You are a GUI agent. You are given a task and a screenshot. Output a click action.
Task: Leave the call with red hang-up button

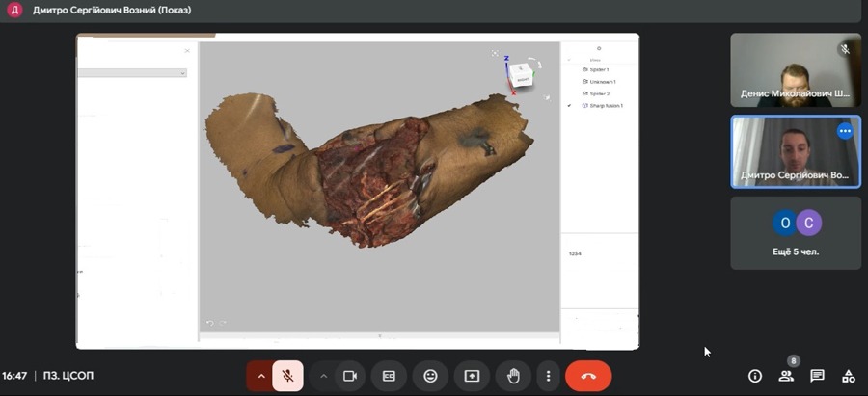click(588, 376)
